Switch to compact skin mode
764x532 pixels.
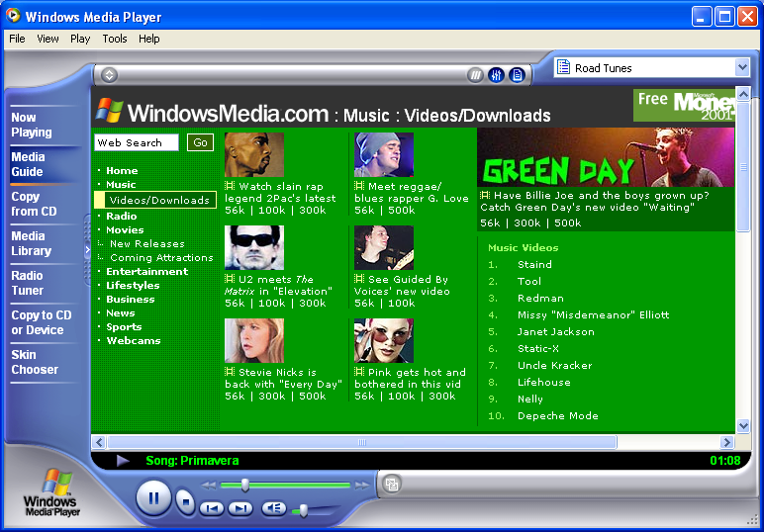tap(392, 484)
